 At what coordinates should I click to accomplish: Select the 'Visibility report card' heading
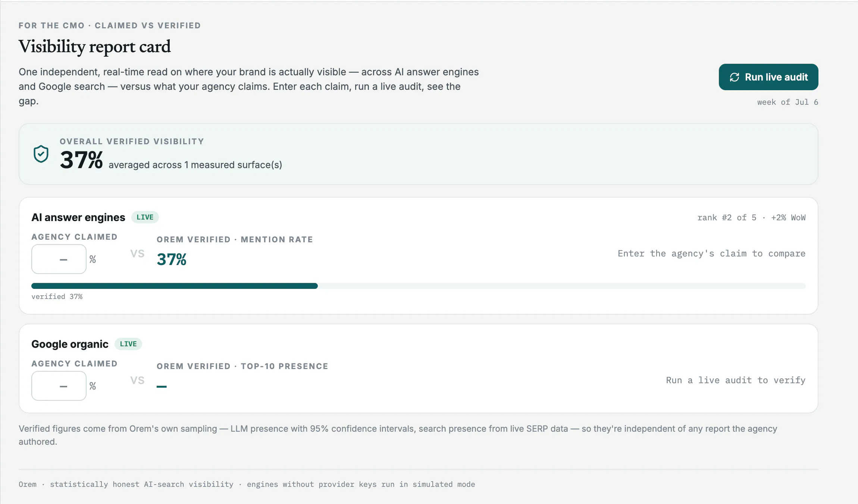[95, 47]
